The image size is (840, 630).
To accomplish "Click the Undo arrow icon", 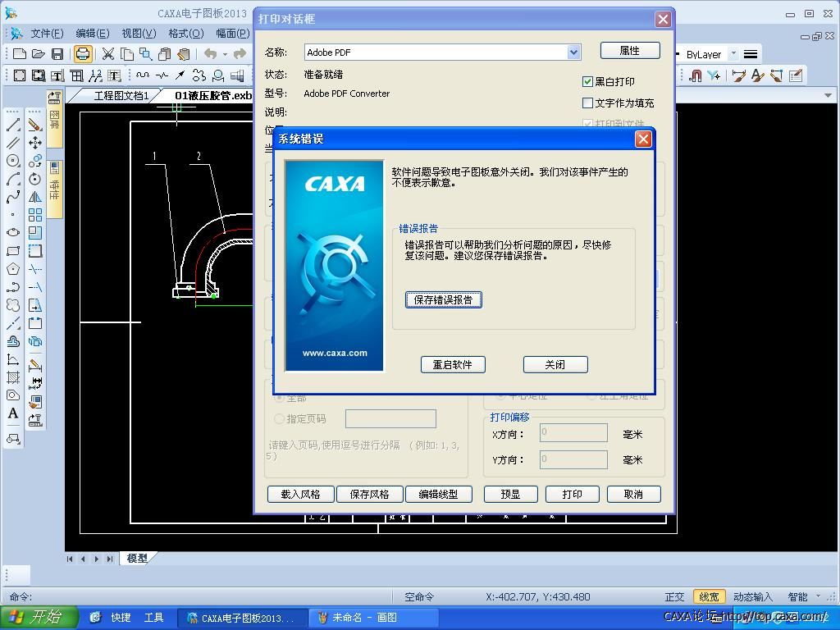I will (x=210, y=53).
